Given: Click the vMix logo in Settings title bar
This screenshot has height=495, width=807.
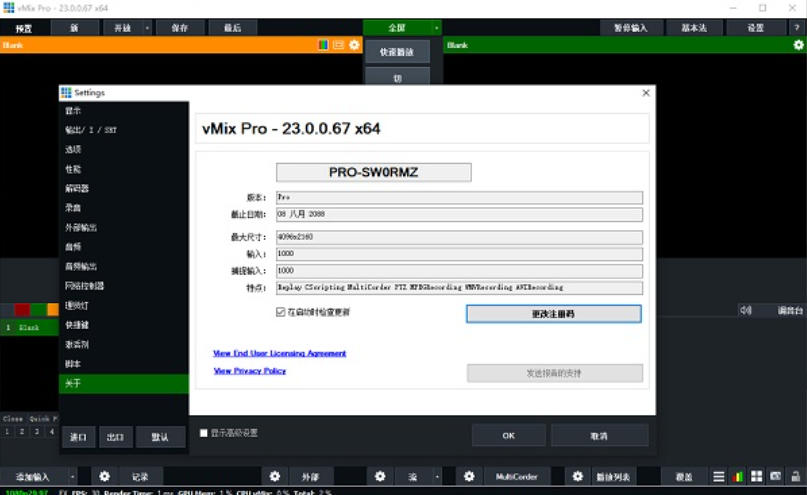Looking at the screenshot, I should pos(66,93).
